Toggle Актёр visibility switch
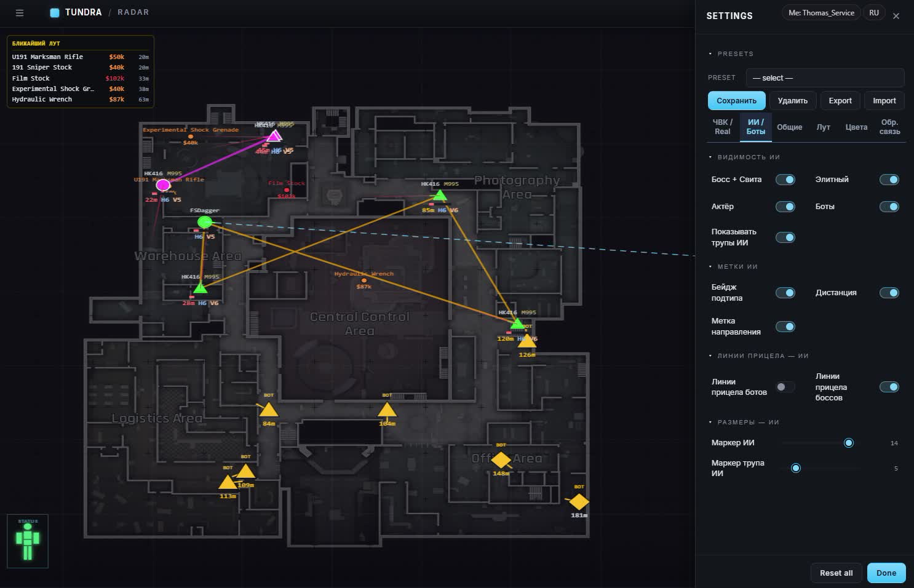This screenshot has width=914, height=588. [x=785, y=207]
